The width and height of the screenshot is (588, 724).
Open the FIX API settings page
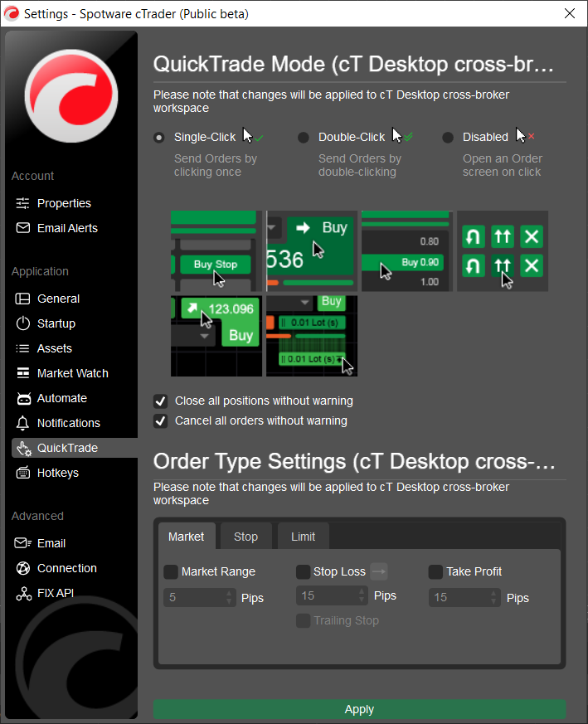[56, 593]
